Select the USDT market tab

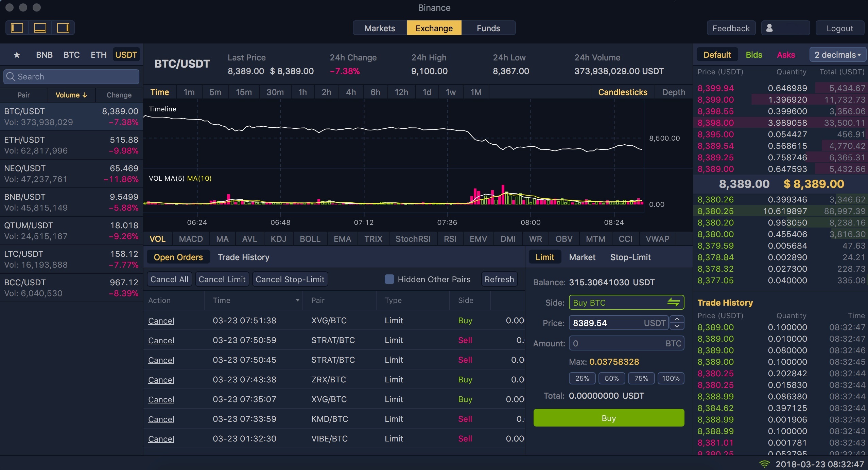[126, 55]
